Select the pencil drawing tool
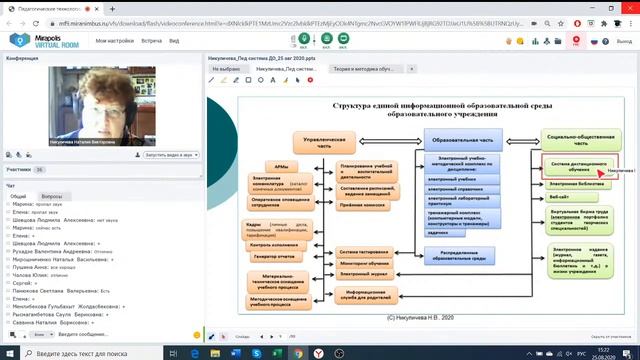640x360 pixels. [236, 80]
